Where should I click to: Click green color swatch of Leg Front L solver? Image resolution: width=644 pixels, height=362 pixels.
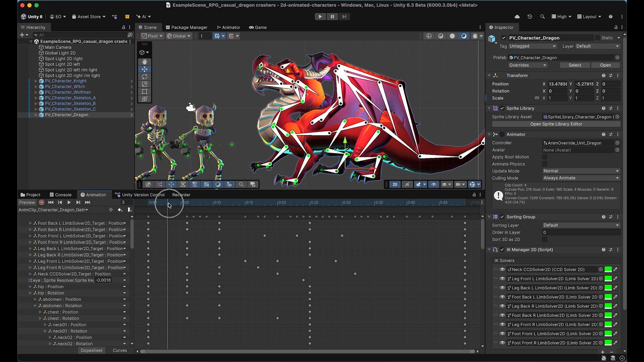point(608,279)
